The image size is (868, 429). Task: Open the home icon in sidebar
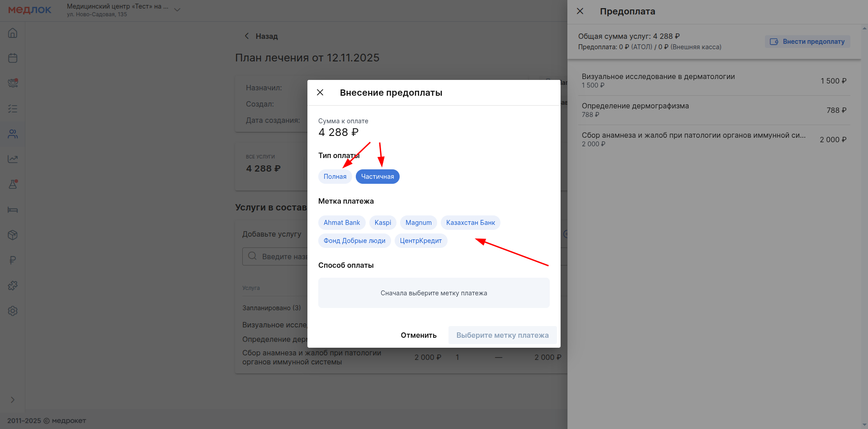[13, 33]
